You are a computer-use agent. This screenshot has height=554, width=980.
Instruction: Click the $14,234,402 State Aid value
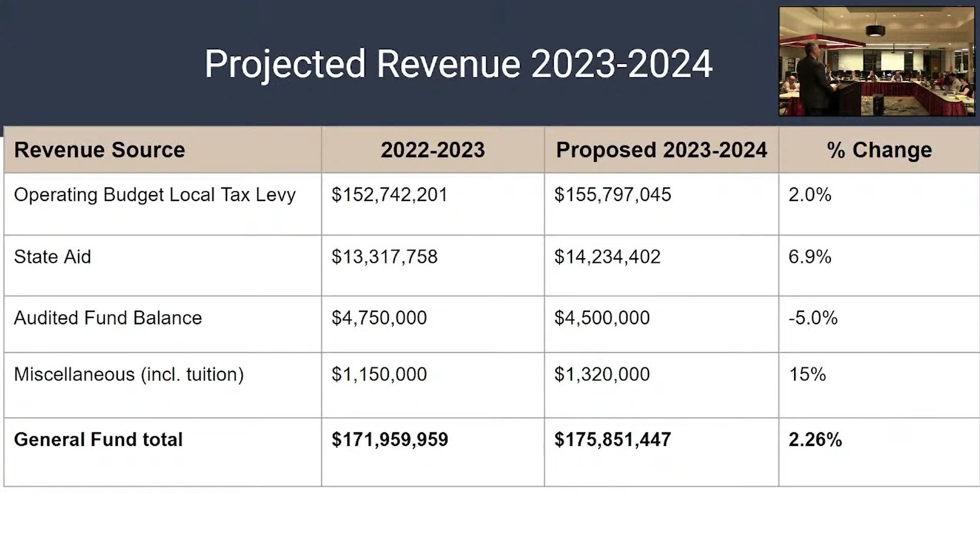click(x=607, y=257)
